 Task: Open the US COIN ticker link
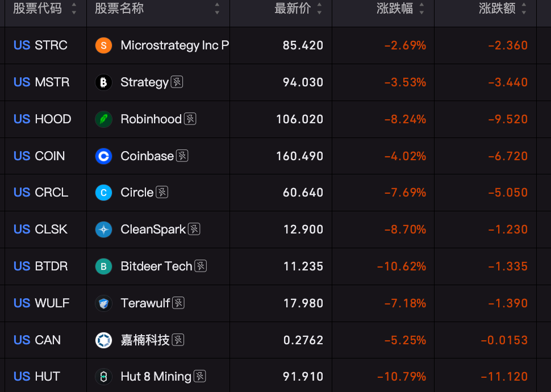point(39,156)
